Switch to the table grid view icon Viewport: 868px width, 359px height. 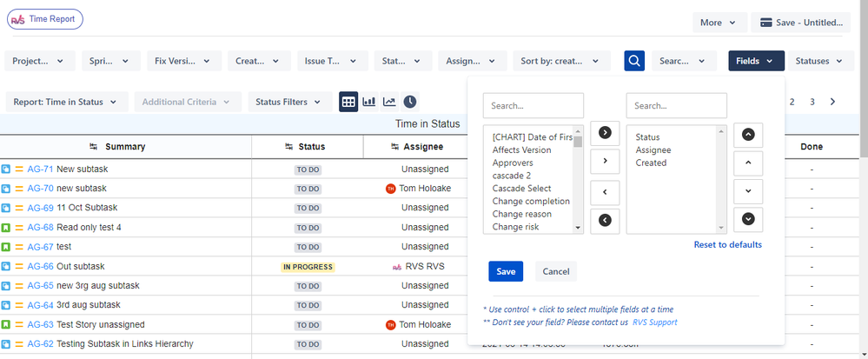pyautogui.click(x=348, y=102)
